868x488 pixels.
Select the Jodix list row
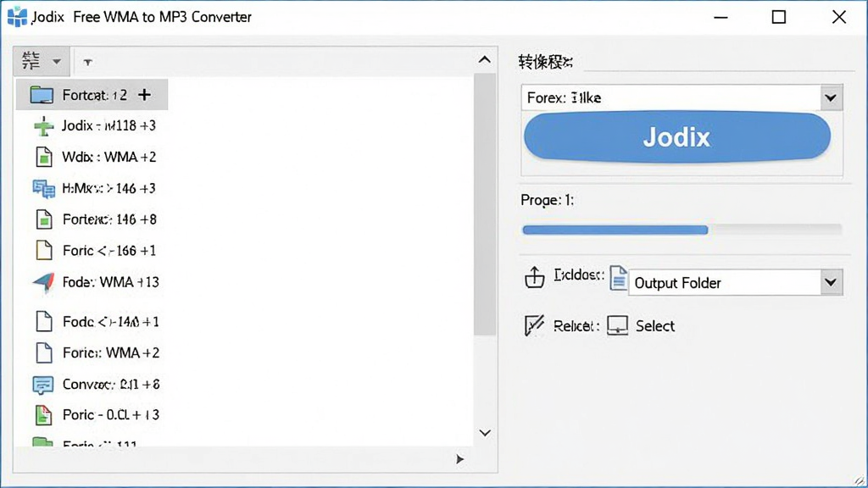pyautogui.click(x=95, y=126)
